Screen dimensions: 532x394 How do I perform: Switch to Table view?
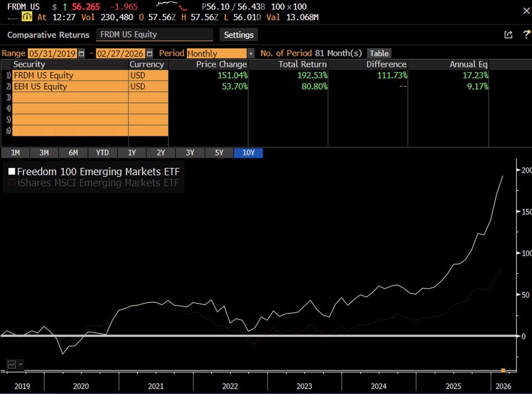tap(379, 53)
